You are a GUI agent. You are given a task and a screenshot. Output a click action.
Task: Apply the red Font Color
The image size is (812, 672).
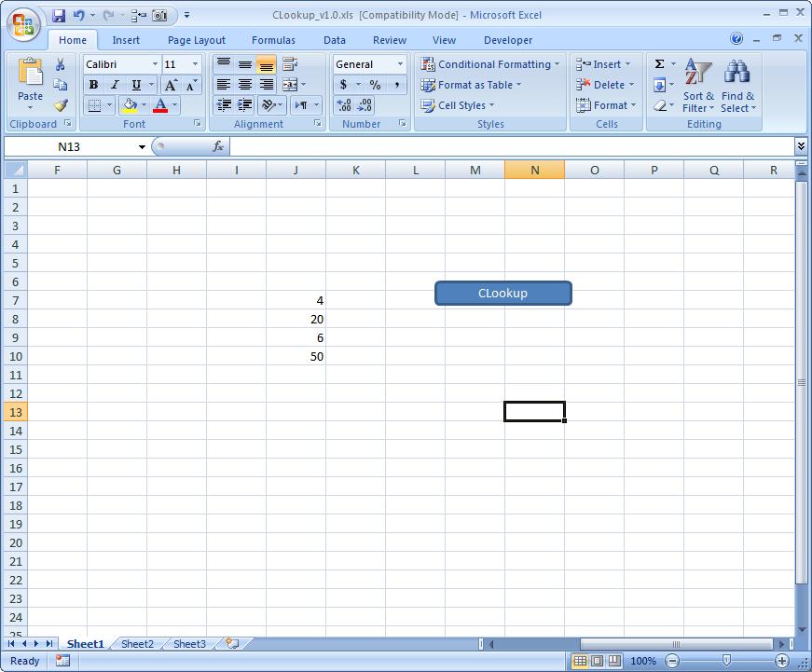click(160, 105)
